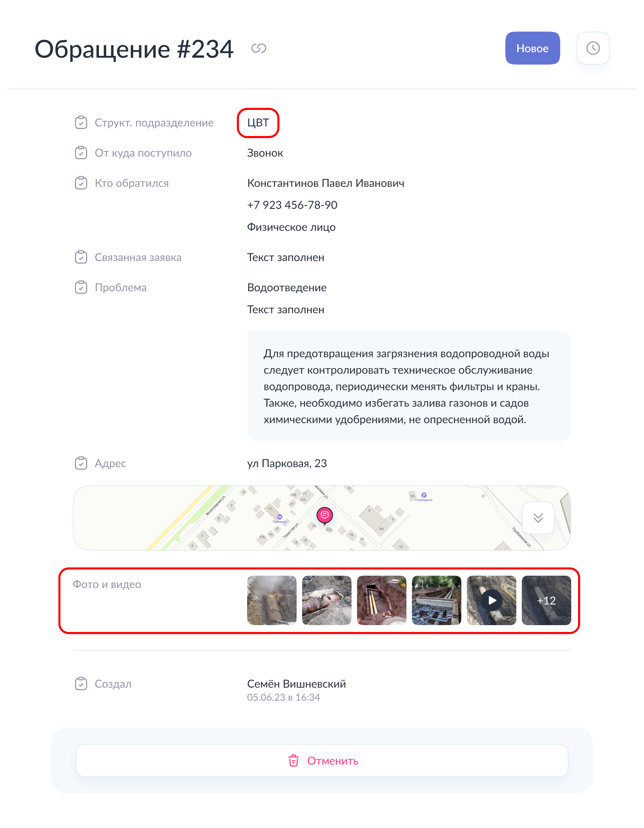The image size is (644, 828).
Task: Play the video thumbnail
Action: 492,600
